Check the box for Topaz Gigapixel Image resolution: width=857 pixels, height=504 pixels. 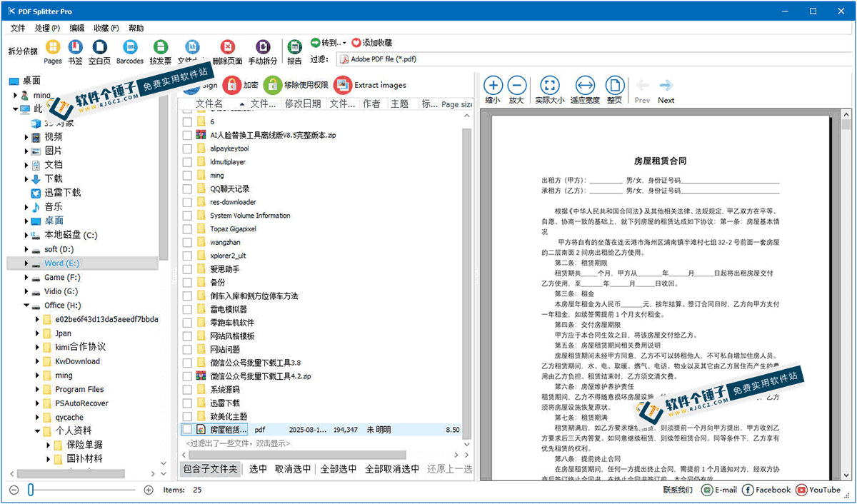(x=187, y=228)
